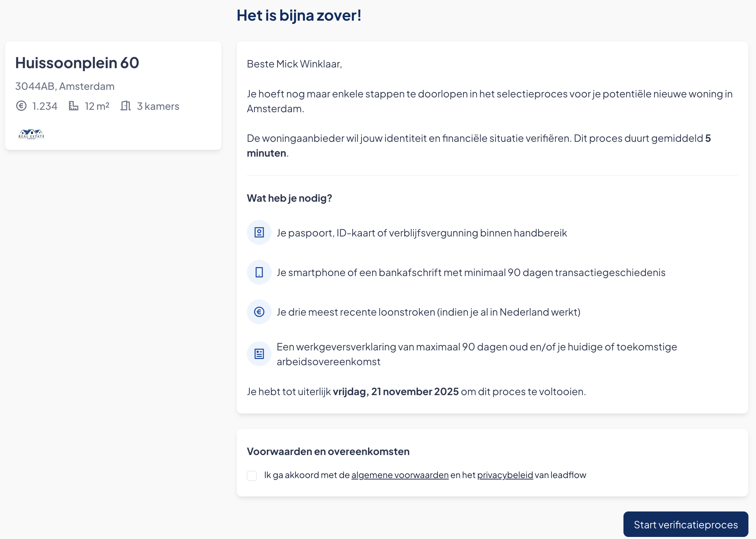Tick the terms agreement checkbox
Screen dimensions: 756x539
click(252, 476)
